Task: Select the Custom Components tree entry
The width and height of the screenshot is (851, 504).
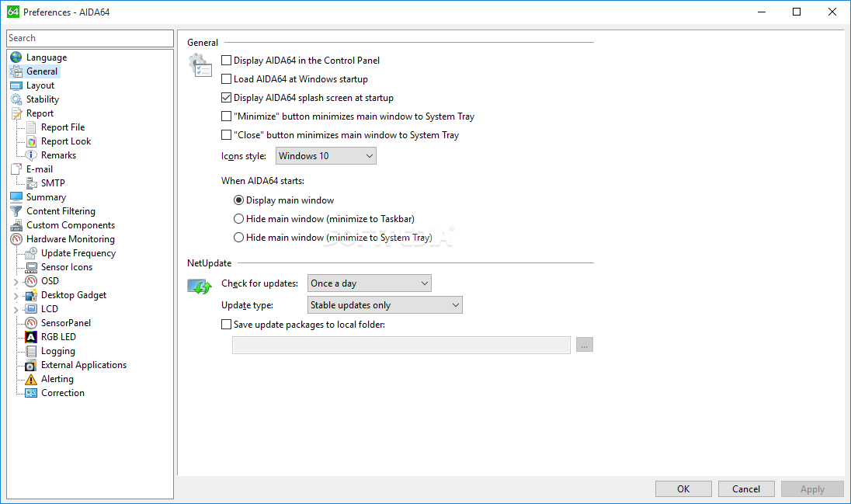Action: [x=71, y=225]
